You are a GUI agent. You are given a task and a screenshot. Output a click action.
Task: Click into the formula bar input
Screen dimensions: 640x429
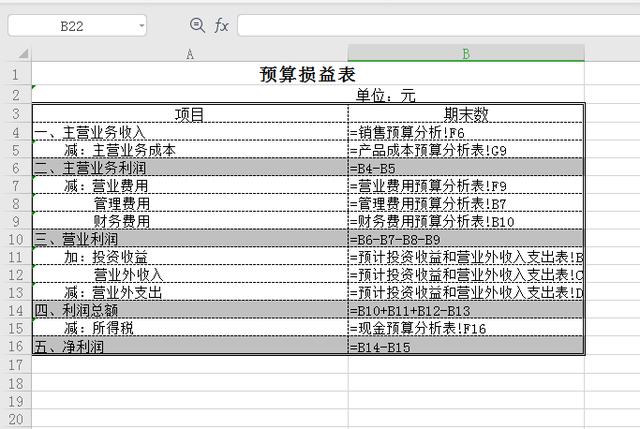[x=438, y=25]
